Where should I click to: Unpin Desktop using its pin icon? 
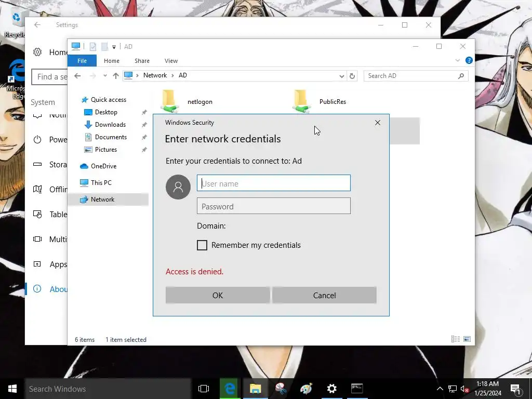[x=144, y=112]
